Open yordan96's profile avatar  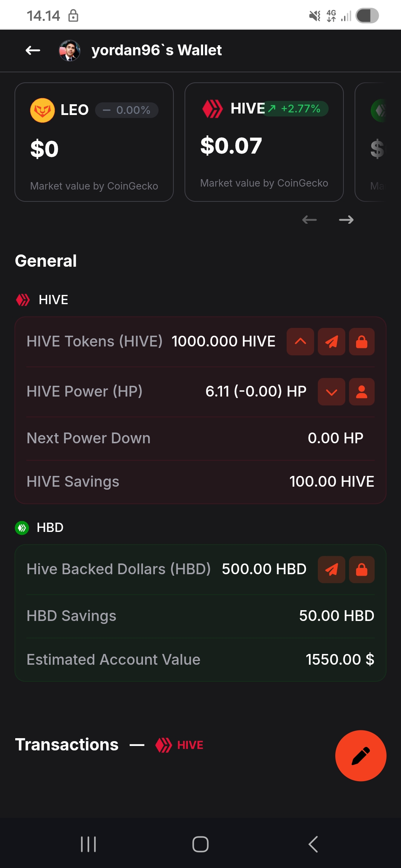[70, 50]
